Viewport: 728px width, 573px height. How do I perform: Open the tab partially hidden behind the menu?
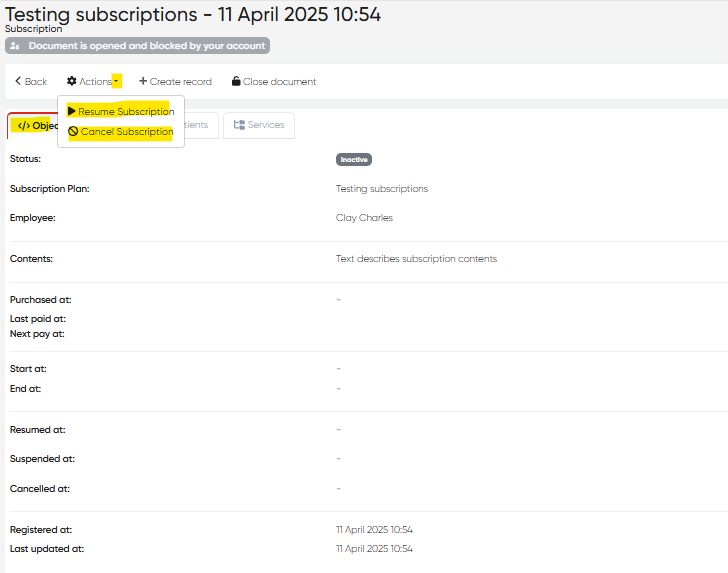click(198, 125)
